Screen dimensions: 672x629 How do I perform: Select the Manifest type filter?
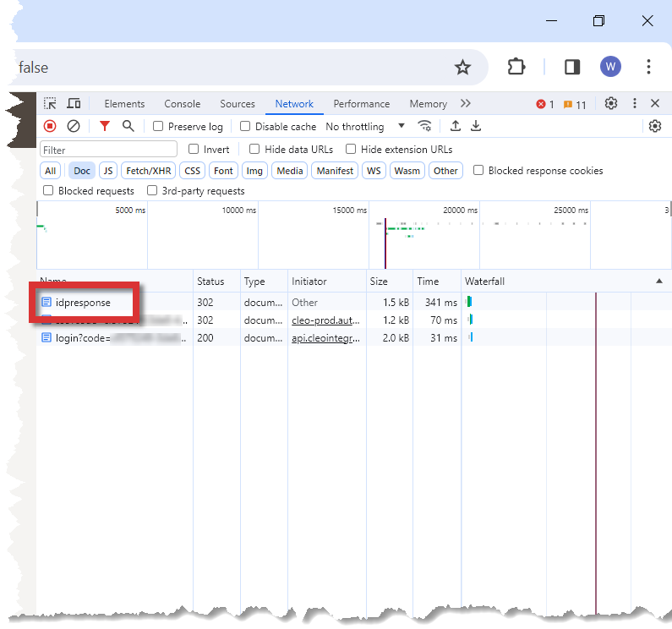pyautogui.click(x=335, y=171)
